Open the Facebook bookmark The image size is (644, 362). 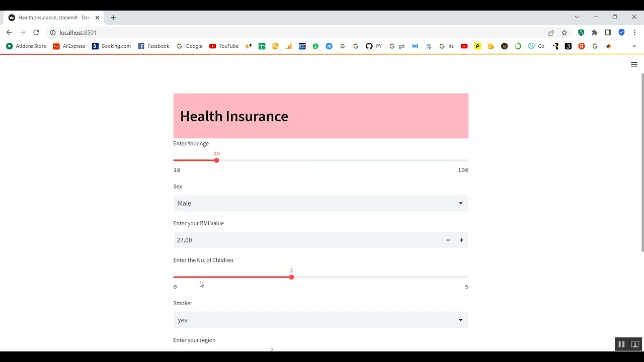coord(153,46)
